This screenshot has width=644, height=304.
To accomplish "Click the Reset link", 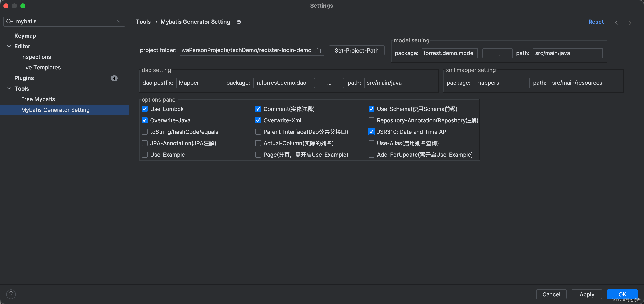I will click(x=596, y=22).
